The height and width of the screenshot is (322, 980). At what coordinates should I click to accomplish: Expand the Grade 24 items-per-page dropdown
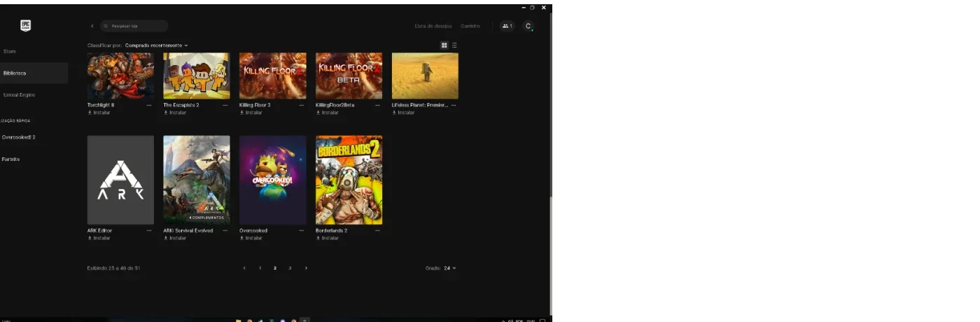click(x=449, y=268)
